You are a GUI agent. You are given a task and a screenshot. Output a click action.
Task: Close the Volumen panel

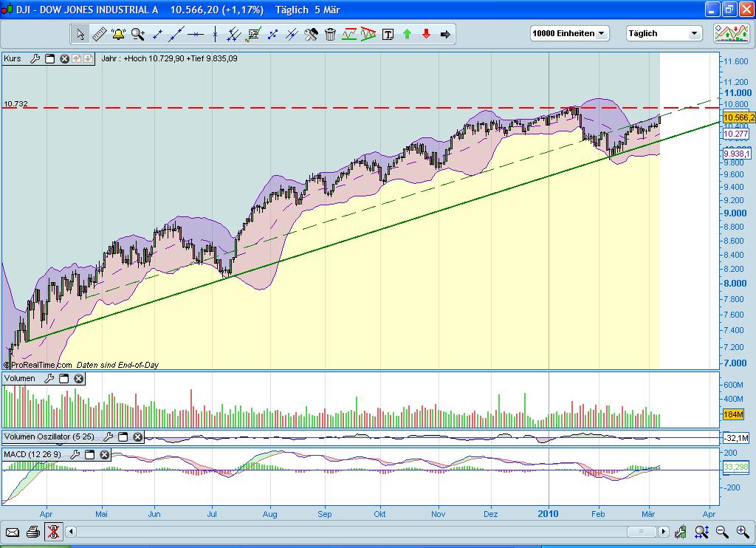click(78, 379)
